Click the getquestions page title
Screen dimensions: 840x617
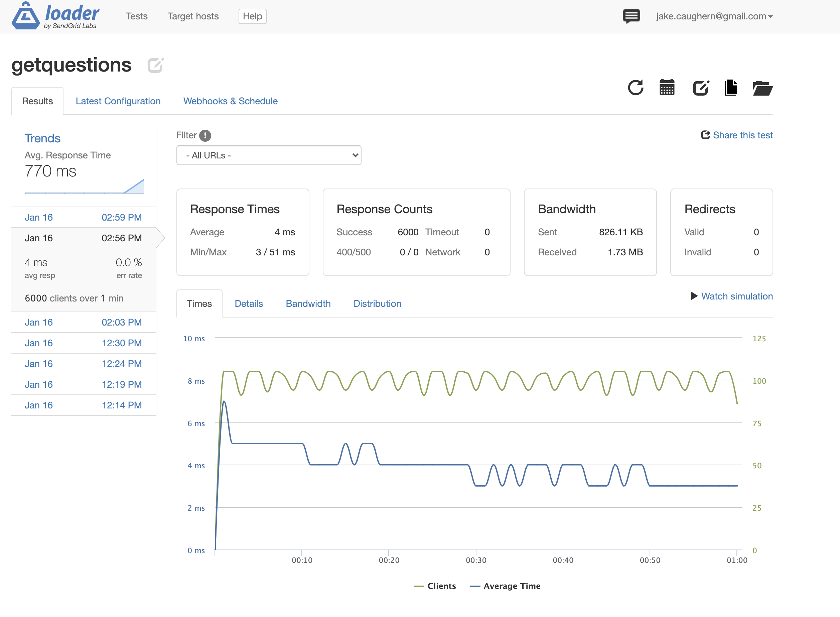pyautogui.click(x=71, y=65)
